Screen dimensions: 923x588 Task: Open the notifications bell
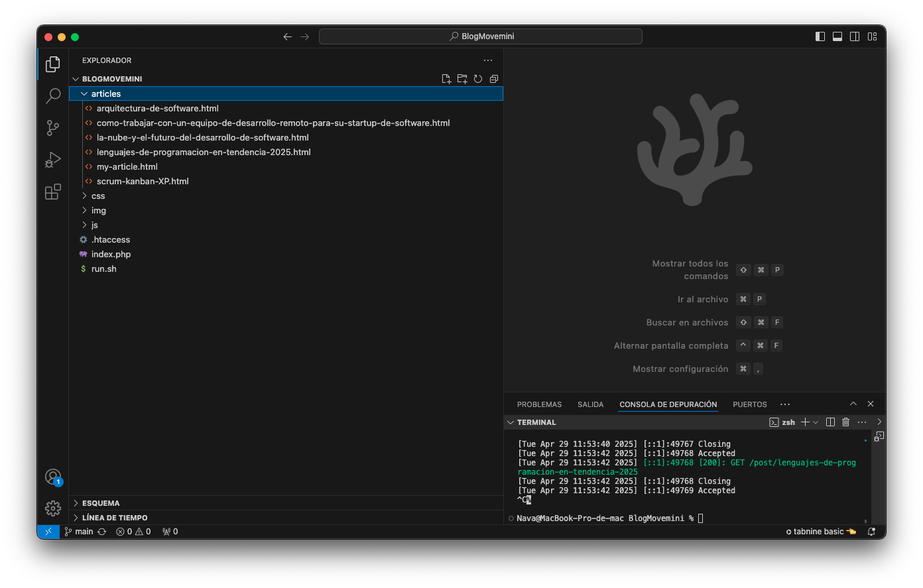(872, 532)
